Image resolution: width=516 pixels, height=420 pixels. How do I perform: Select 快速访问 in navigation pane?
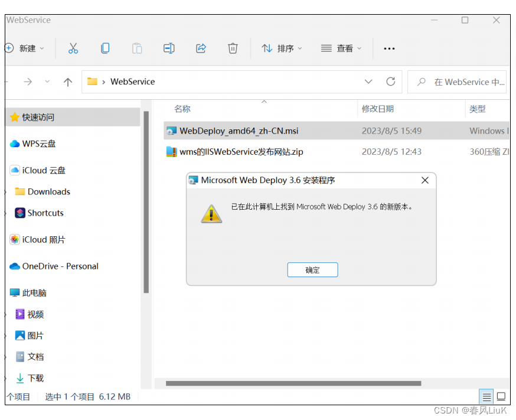(x=73, y=117)
